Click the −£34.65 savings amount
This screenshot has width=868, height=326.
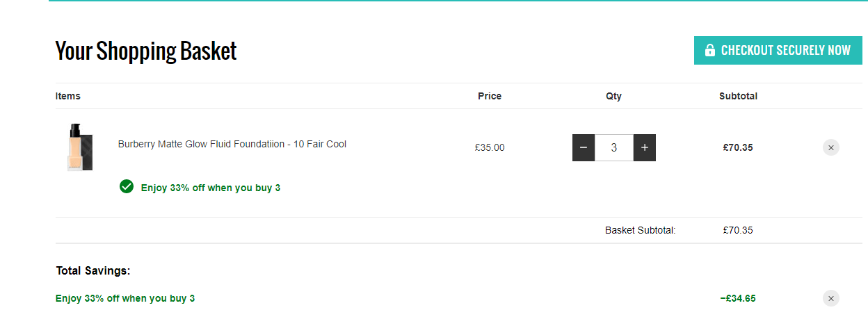tap(738, 298)
